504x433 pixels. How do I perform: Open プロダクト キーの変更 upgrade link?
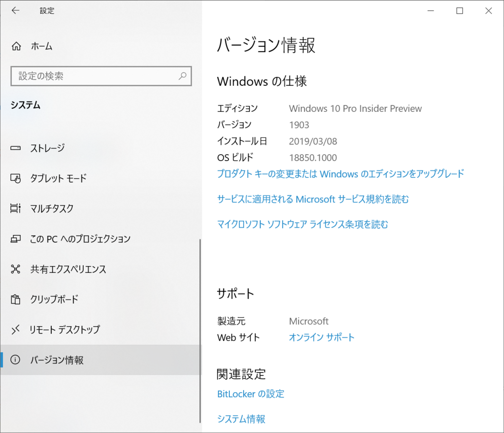point(341,174)
